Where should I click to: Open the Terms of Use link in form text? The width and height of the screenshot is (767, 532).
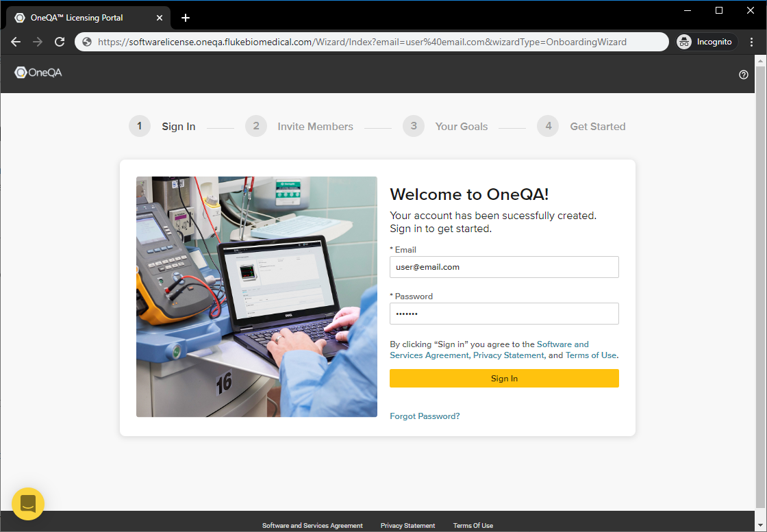pyautogui.click(x=591, y=355)
